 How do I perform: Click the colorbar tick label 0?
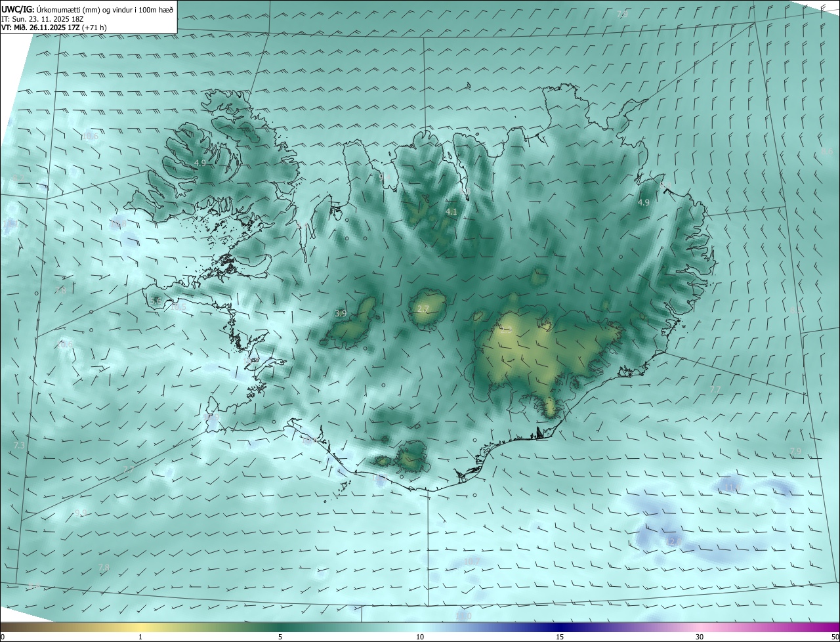pyautogui.click(x=3, y=637)
